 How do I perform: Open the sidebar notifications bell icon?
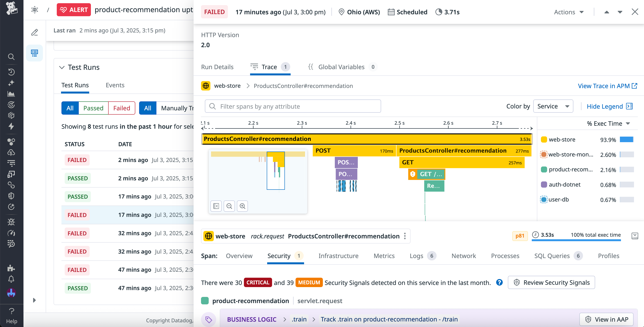point(11,279)
